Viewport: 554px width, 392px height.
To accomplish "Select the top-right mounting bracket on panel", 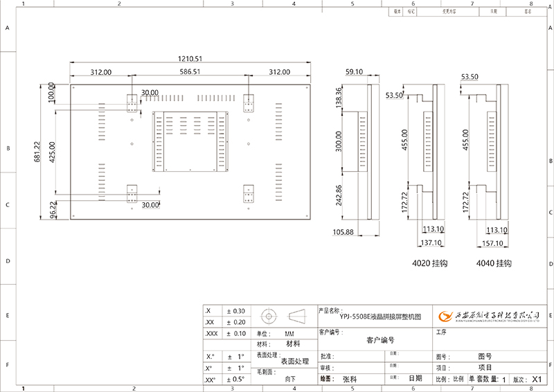I will [248, 103].
